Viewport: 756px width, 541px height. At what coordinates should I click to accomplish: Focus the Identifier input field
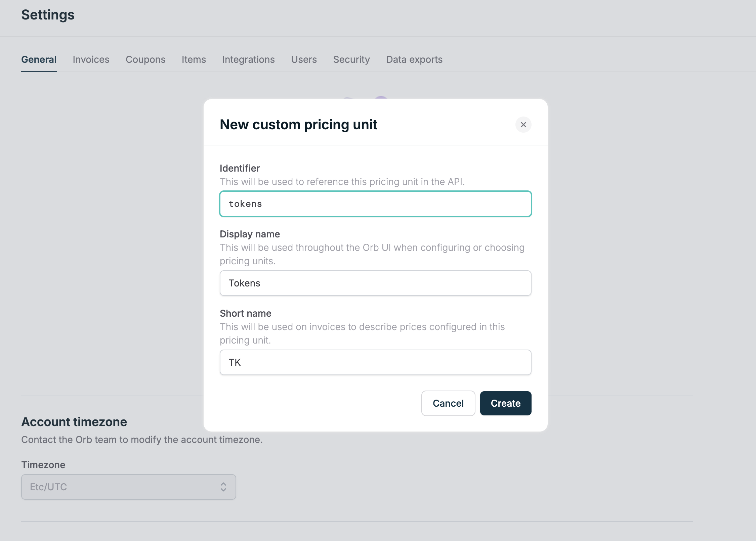click(x=375, y=204)
